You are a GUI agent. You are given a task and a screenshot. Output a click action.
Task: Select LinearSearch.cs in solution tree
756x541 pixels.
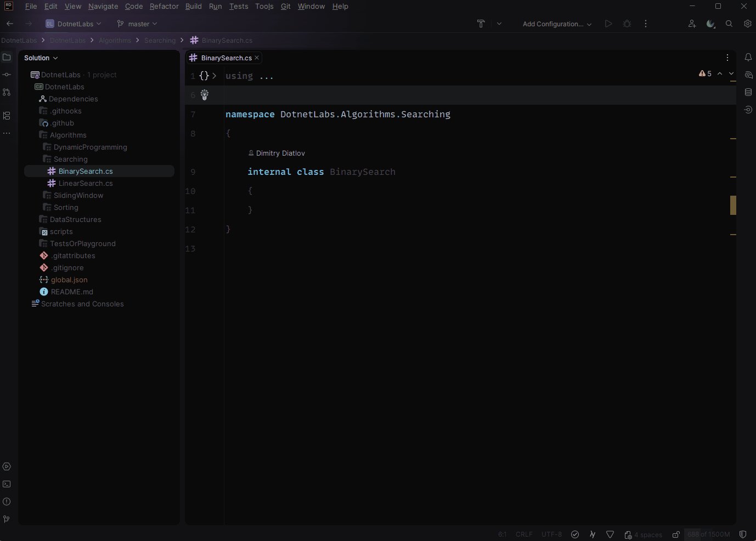point(86,183)
